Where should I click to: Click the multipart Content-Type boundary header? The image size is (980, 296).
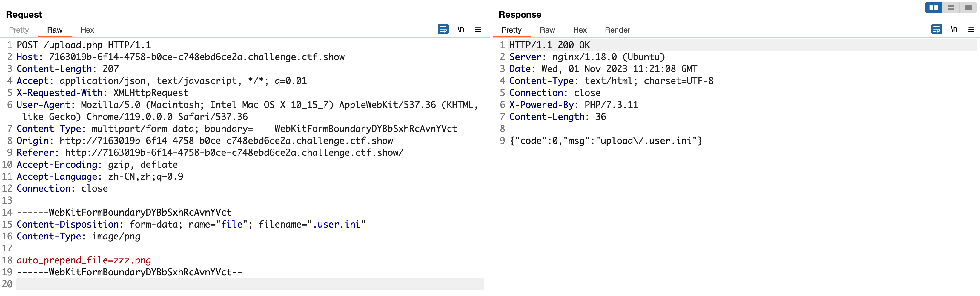coord(236,129)
